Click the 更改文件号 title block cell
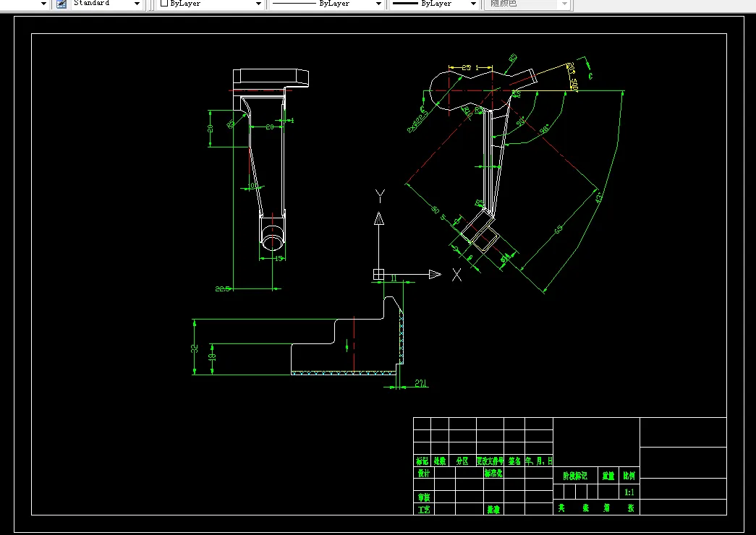Image resolution: width=756 pixels, height=535 pixels. [x=490, y=461]
